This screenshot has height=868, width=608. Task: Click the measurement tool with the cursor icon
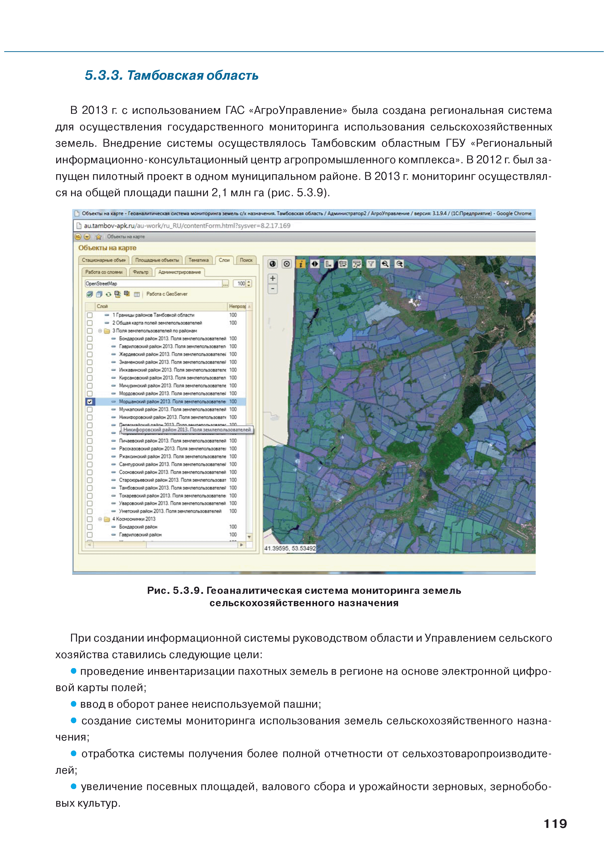click(x=357, y=264)
